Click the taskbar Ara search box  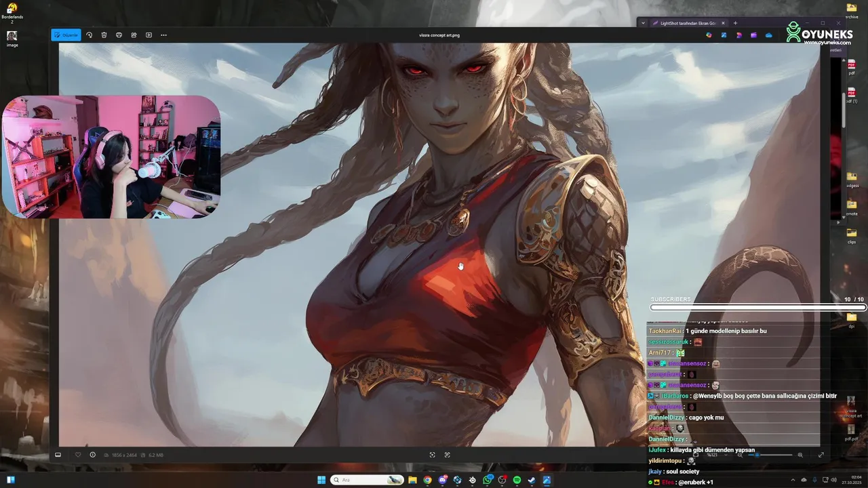pyautogui.click(x=367, y=480)
